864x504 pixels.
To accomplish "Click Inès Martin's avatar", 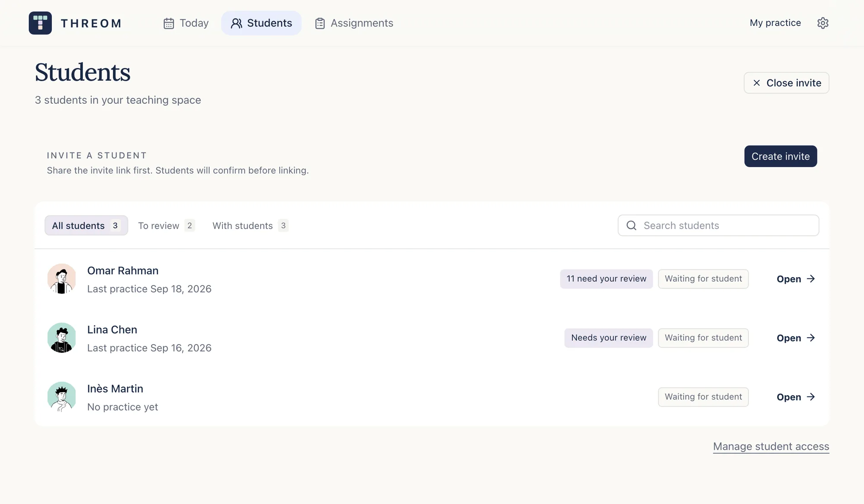I will click(x=62, y=397).
